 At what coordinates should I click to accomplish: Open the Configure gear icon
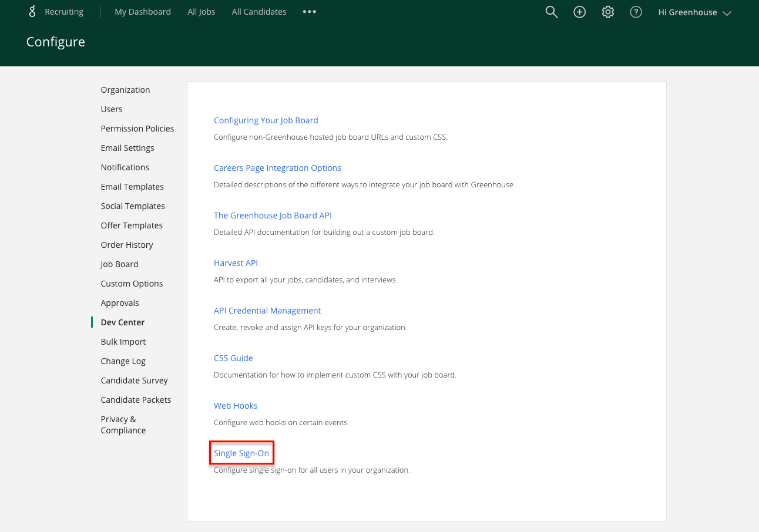point(607,12)
